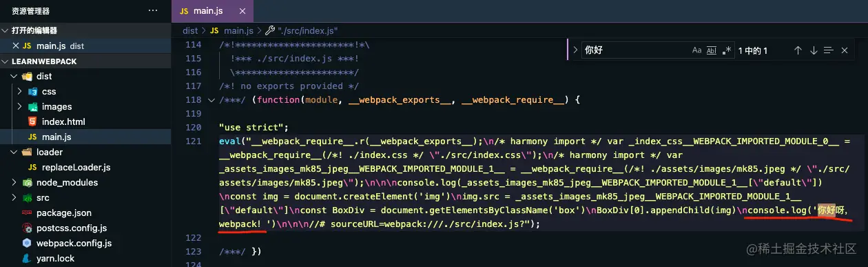
Task: Click the loader folder icon
Action: (x=28, y=152)
